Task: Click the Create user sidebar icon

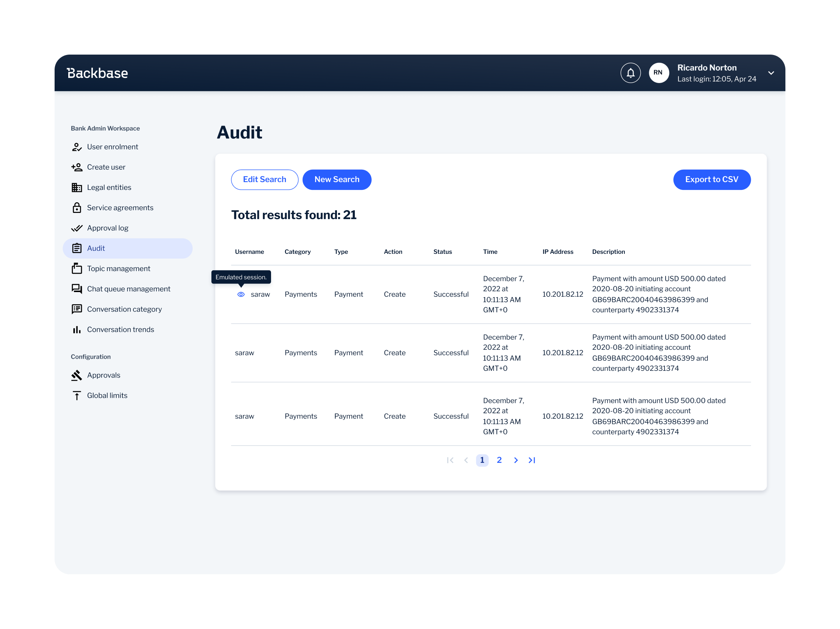Action: (77, 167)
